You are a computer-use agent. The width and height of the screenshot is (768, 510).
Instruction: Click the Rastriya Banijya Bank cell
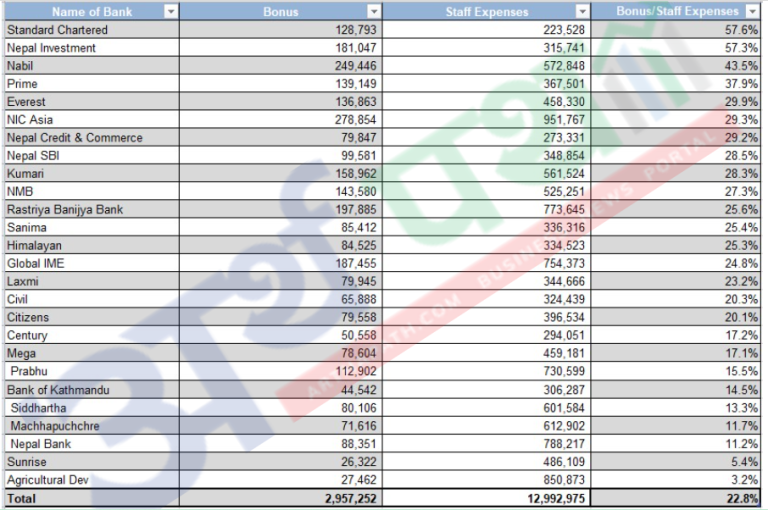92,210
